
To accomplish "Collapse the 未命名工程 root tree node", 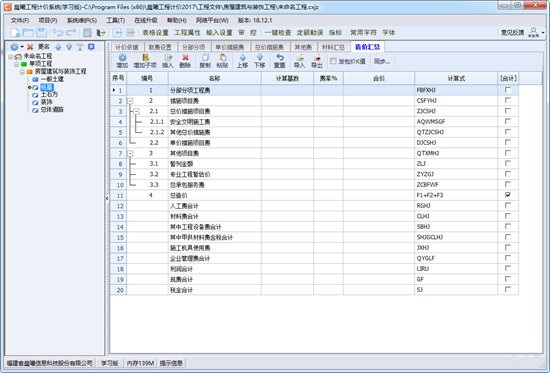I will tap(11, 56).
